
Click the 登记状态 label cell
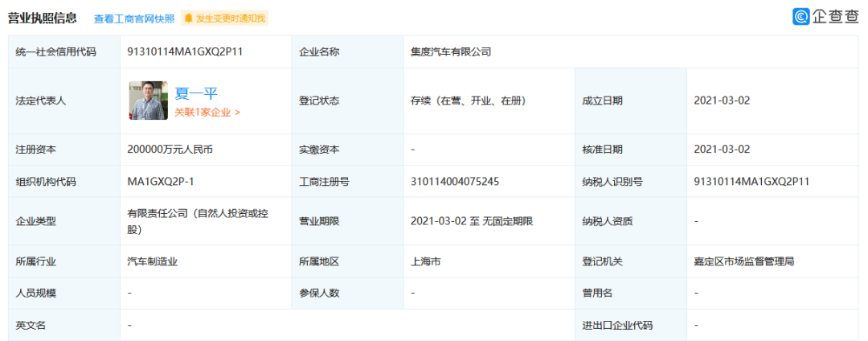click(347, 101)
